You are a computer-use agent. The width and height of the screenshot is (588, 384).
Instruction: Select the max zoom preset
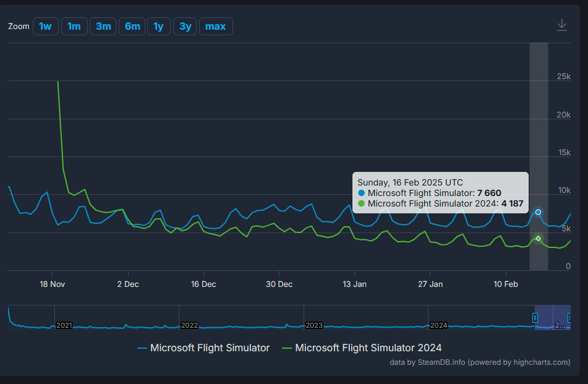pos(215,26)
